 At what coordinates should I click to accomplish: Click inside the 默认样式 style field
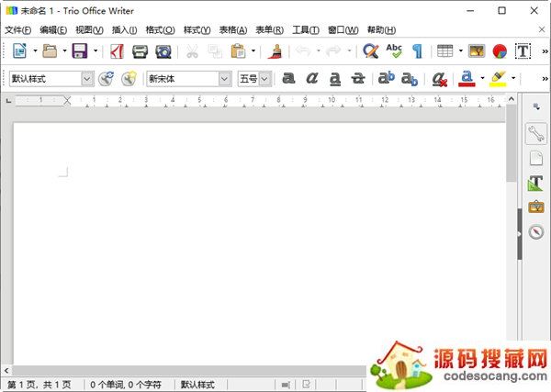(x=46, y=79)
